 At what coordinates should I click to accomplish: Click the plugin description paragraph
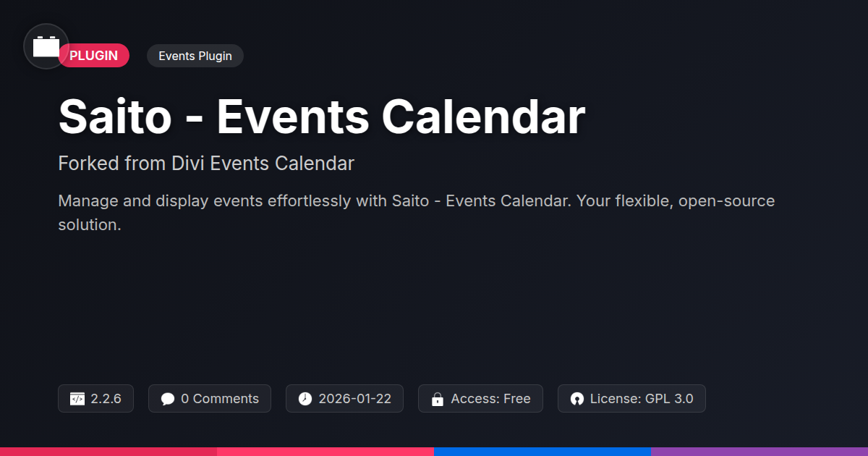click(416, 212)
